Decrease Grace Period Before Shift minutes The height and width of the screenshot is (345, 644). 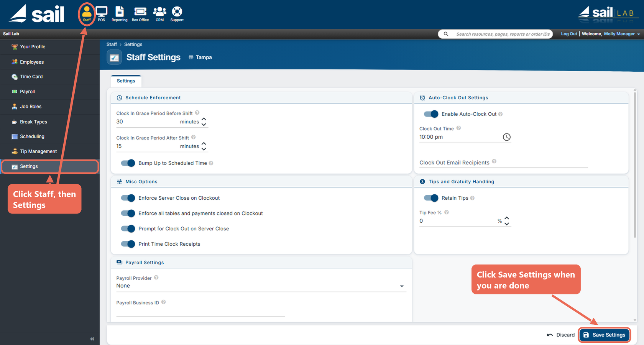click(x=204, y=125)
